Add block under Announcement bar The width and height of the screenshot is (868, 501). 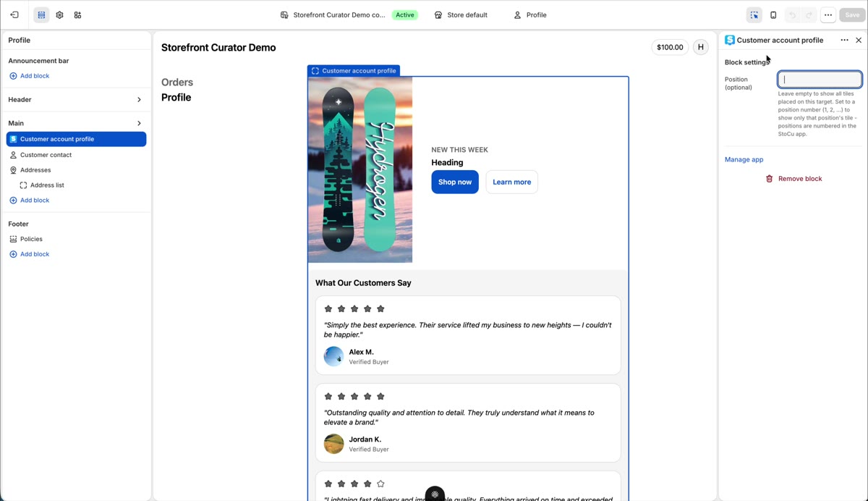[29, 76]
